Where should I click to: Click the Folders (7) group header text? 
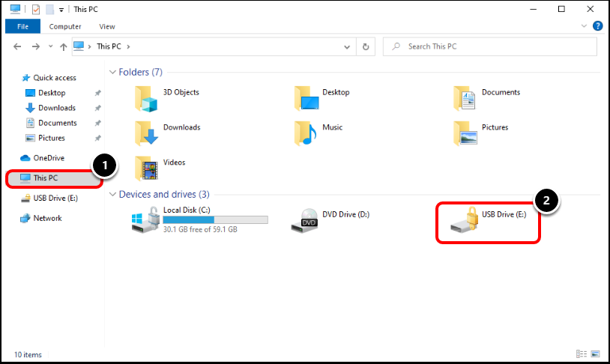point(140,73)
